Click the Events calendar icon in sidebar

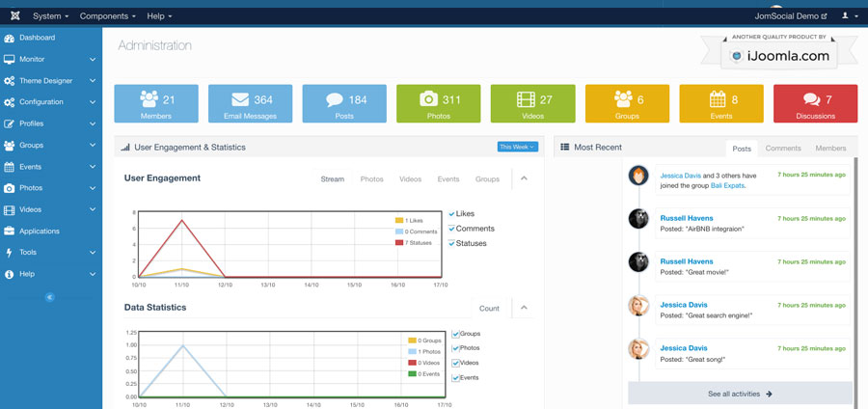pos(9,167)
